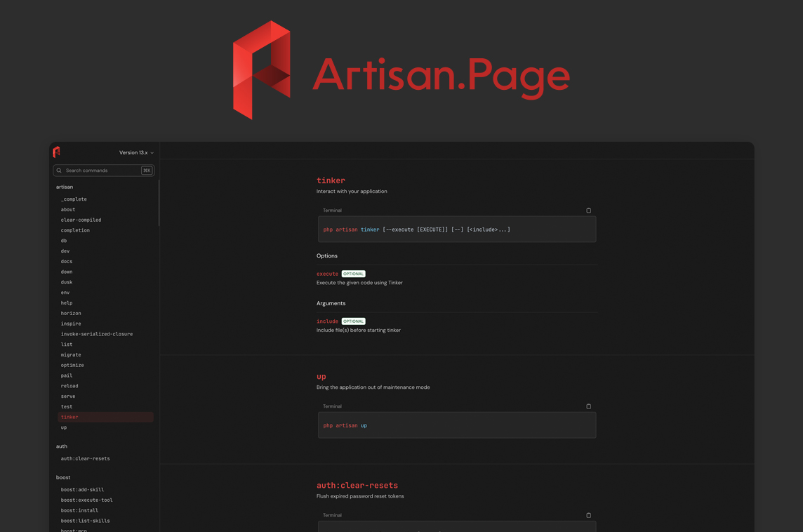Click the auth group heading
Viewport: 803px width, 532px height.
tap(62, 446)
